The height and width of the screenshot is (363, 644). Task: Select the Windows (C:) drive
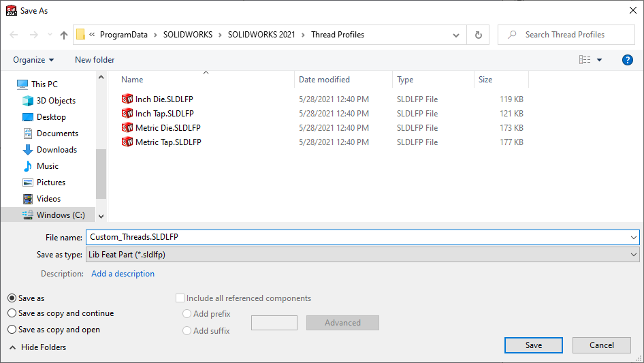click(x=61, y=215)
